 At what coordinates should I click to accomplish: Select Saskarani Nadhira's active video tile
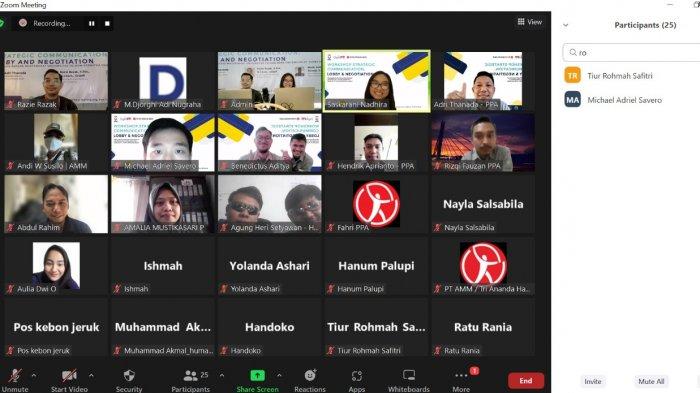click(x=376, y=81)
